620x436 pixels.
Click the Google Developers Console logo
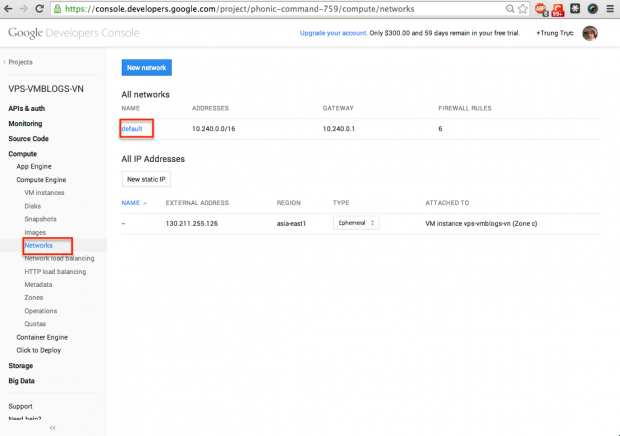pyautogui.click(x=74, y=33)
